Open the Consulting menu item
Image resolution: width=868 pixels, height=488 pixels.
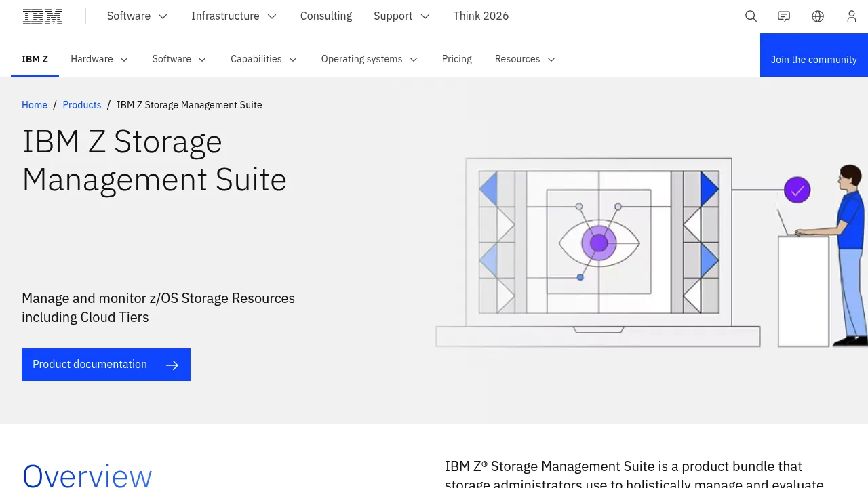click(326, 16)
